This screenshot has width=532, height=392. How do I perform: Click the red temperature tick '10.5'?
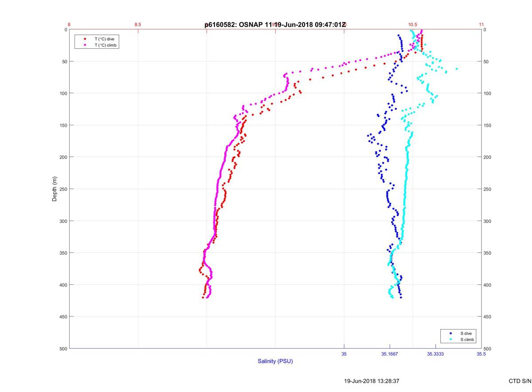pos(413,24)
